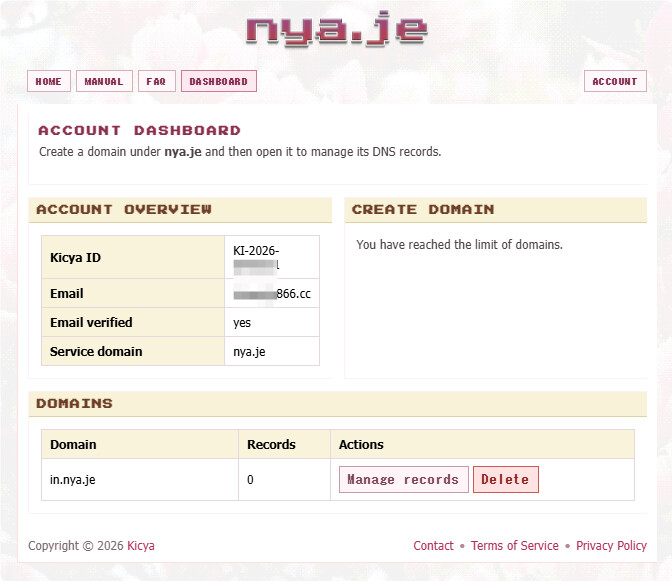
Task: Click the Kicya ID value cell
Action: 272,257
